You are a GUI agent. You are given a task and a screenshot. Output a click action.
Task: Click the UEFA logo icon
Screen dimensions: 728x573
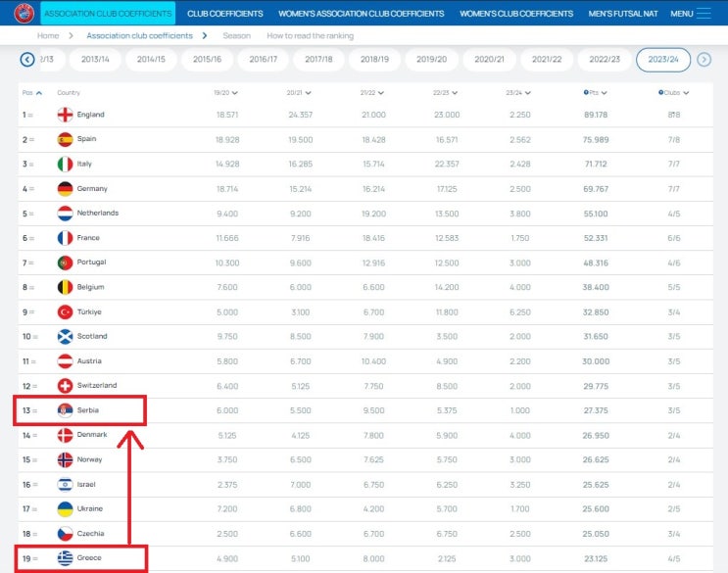(24, 13)
